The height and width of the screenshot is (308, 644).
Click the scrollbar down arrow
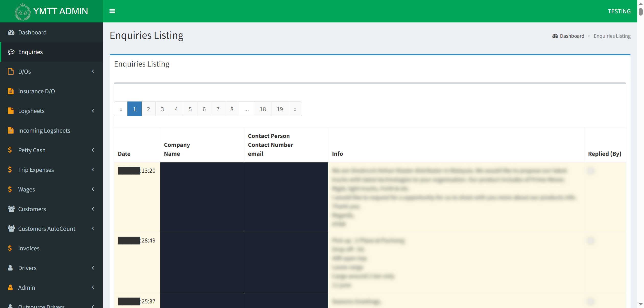(641, 304)
